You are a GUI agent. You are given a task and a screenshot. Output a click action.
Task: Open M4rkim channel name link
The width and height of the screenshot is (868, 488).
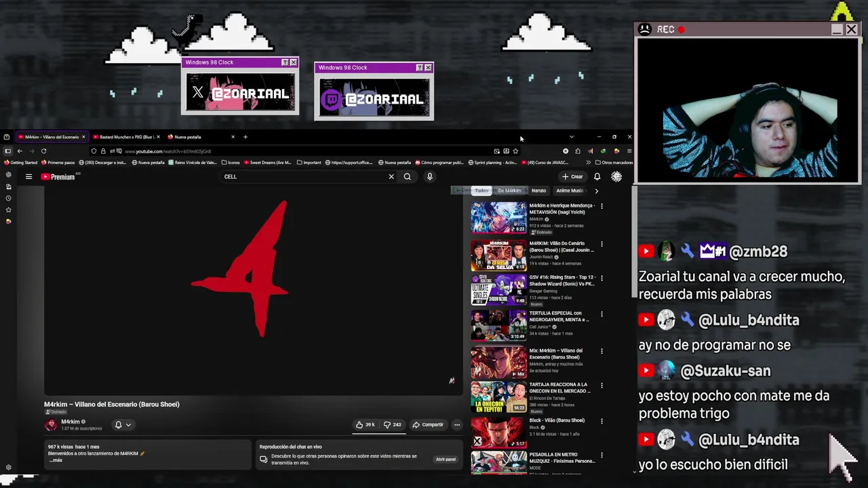[x=71, y=422]
